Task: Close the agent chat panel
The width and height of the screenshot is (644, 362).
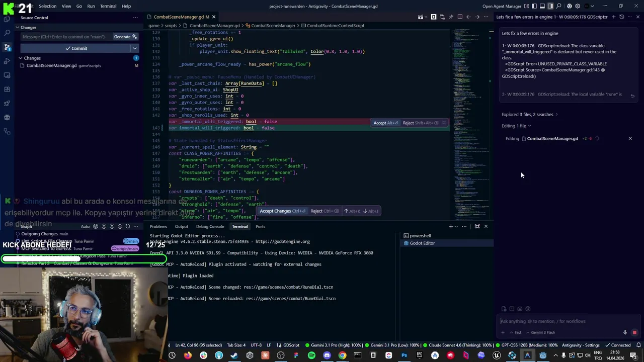Action: click(638, 17)
